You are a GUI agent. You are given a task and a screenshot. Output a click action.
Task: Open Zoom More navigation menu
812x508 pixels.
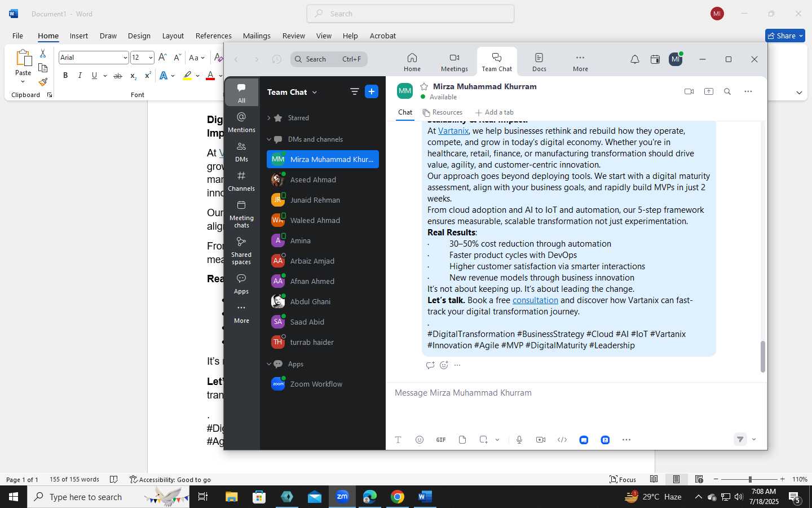580,62
